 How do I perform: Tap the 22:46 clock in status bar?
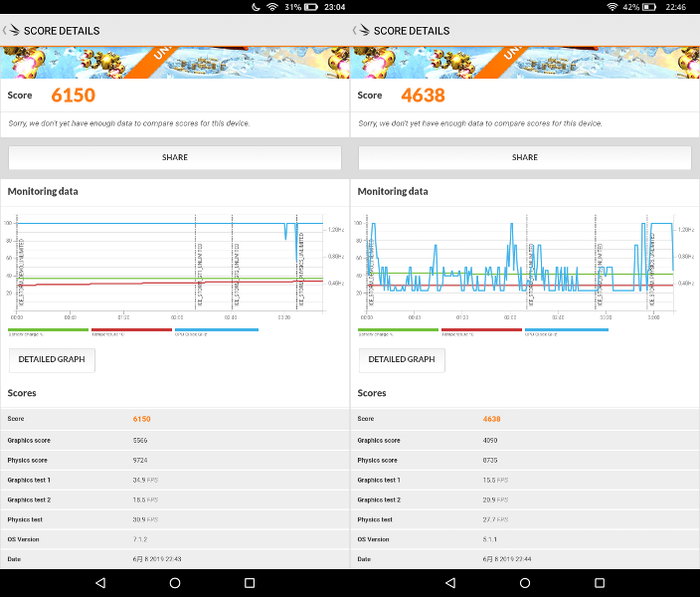point(675,7)
